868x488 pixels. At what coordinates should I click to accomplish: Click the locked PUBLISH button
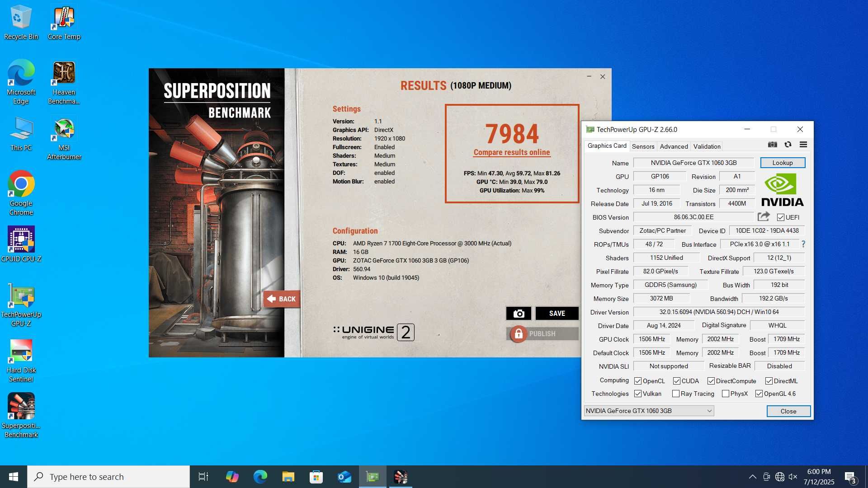542,334
